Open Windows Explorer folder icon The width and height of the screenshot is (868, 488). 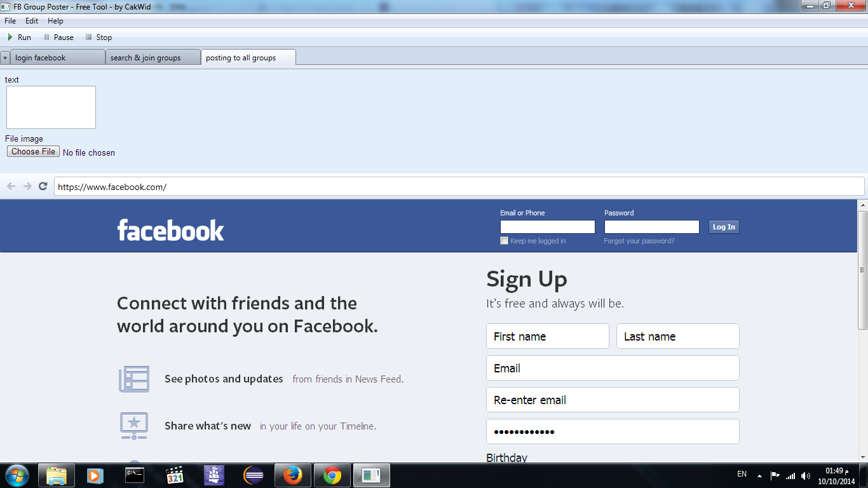[x=57, y=475]
